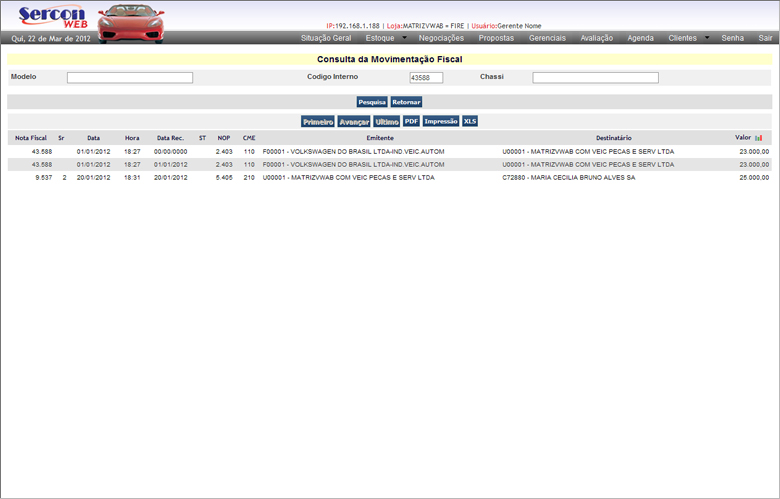Click the Pesquisa button
The width and height of the screenshot is (780, 499).
(x=372, y=102)
